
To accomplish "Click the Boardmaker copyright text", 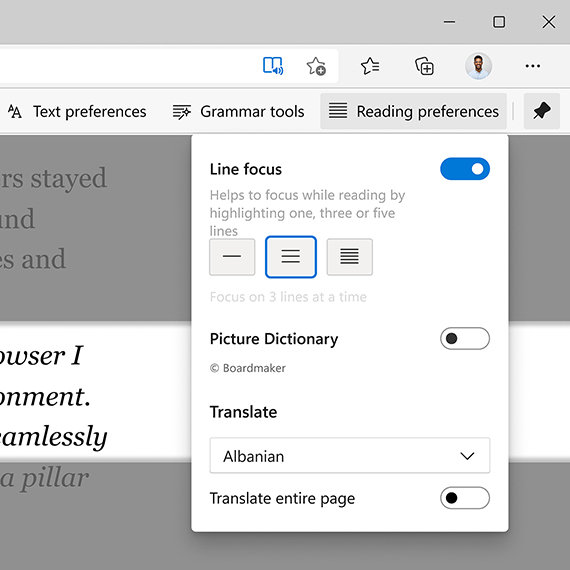I will tap(248, 368).
